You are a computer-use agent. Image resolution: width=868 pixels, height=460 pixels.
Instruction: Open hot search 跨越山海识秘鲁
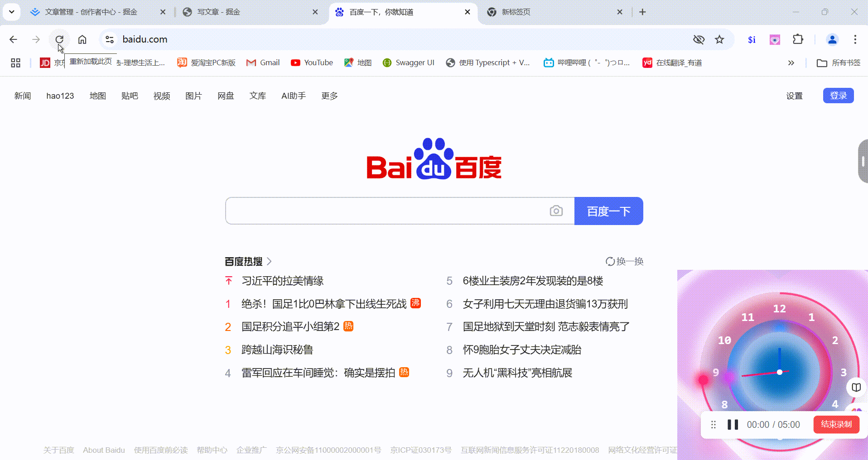click(277, 350)
